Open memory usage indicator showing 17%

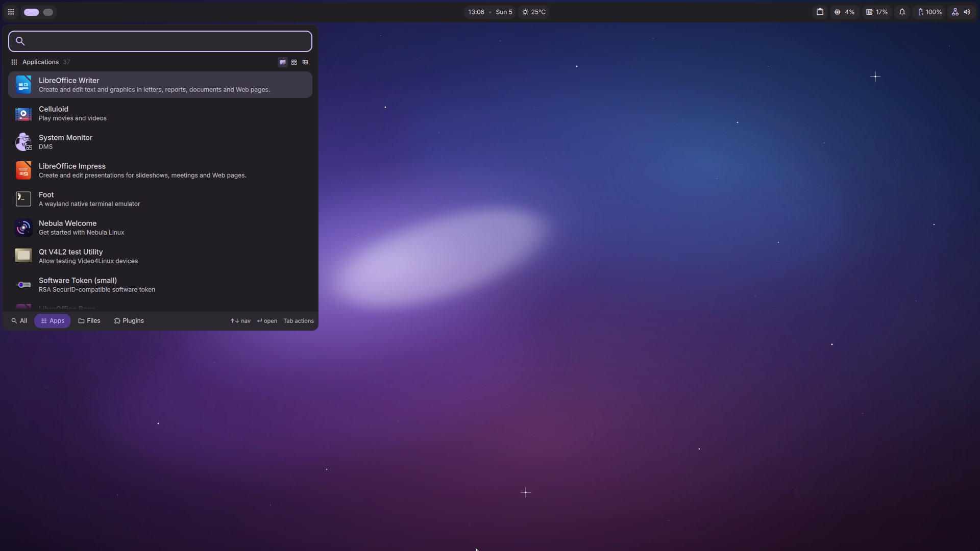click(877, 12)
